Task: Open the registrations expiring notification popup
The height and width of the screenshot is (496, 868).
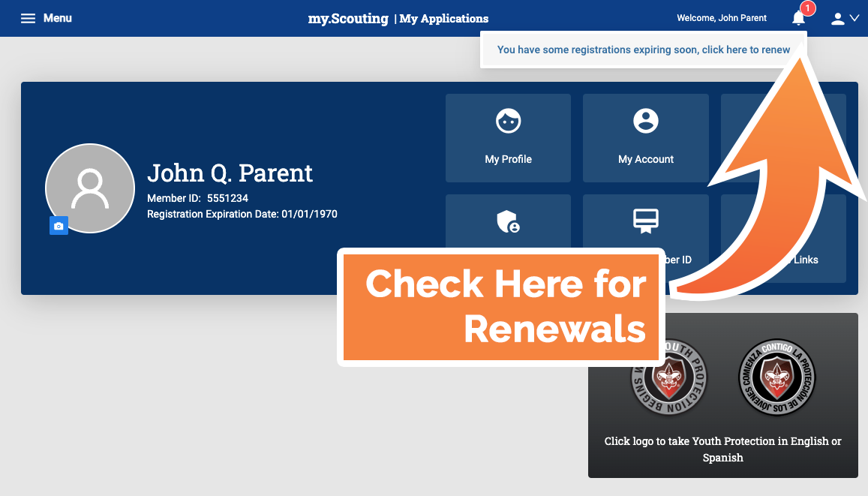Action: pos(643,50)
